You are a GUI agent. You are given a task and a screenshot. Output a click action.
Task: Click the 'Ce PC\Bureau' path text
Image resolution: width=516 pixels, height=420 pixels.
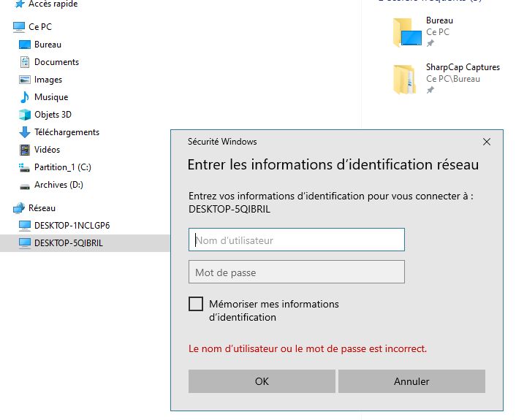[x=453, y=79]
